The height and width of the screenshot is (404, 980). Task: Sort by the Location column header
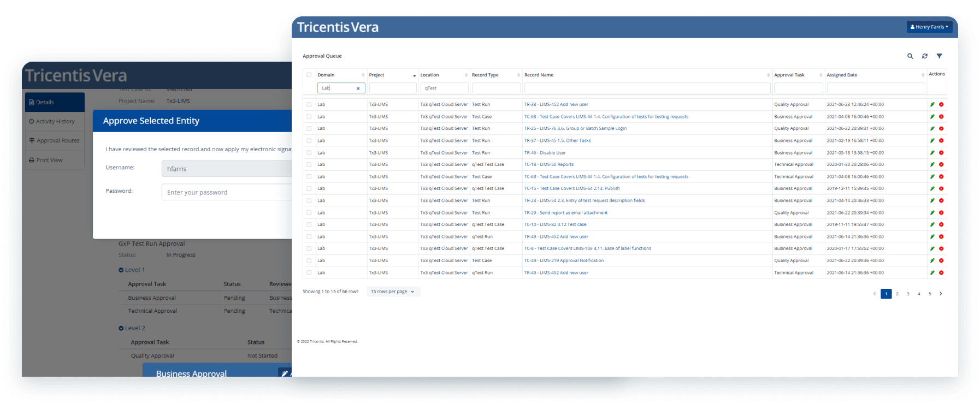pyautogui.click(x=429, y=75)
